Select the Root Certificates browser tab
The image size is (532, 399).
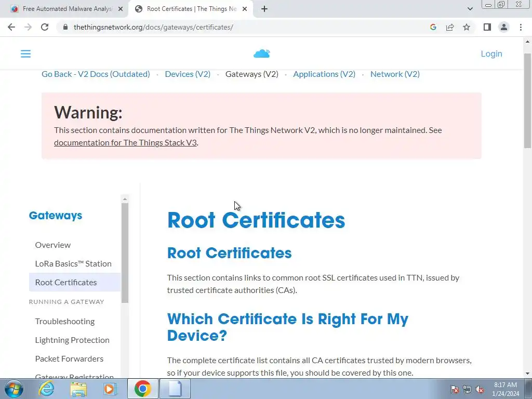(x=191, y=9)
